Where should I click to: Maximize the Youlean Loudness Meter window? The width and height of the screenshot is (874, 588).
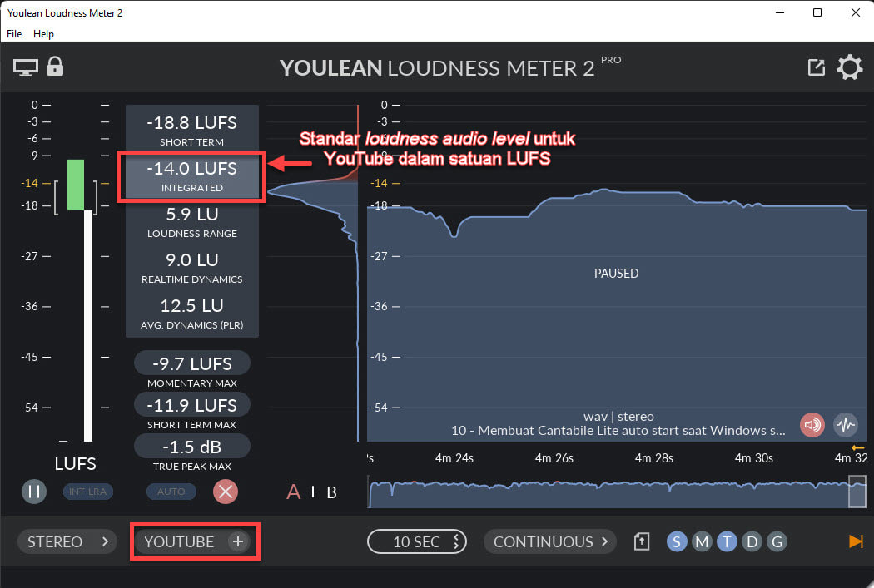(817, 12)
